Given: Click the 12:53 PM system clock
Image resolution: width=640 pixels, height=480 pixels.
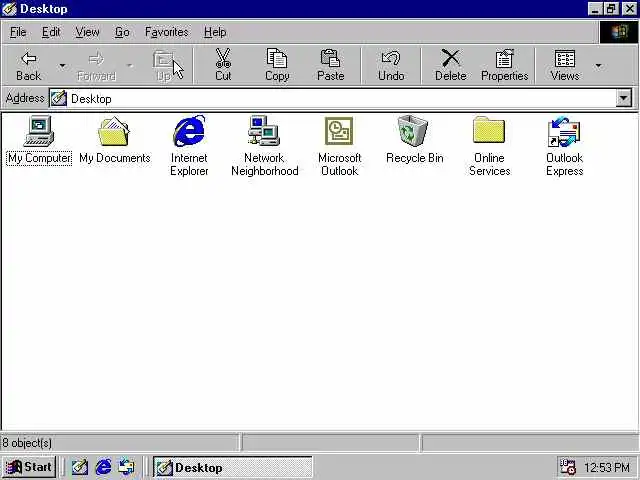Looking at the screenshot, I should tap(607, 467).
